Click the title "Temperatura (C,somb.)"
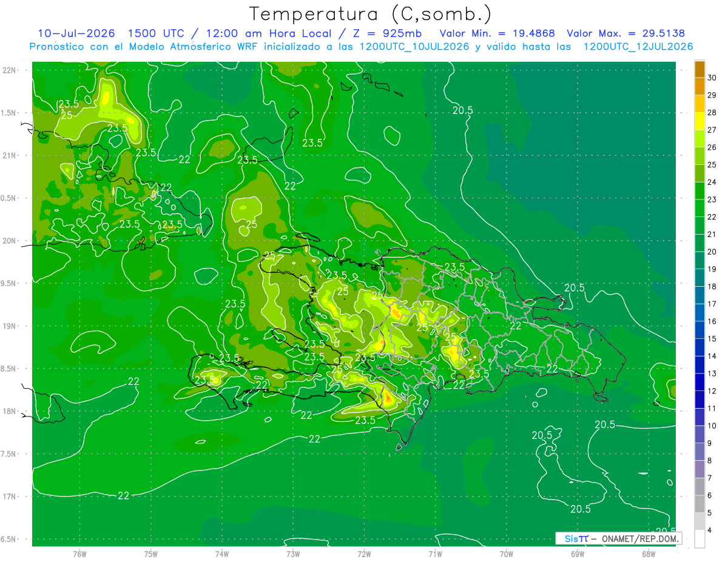The image size is (728, 562). pos(370,15)
